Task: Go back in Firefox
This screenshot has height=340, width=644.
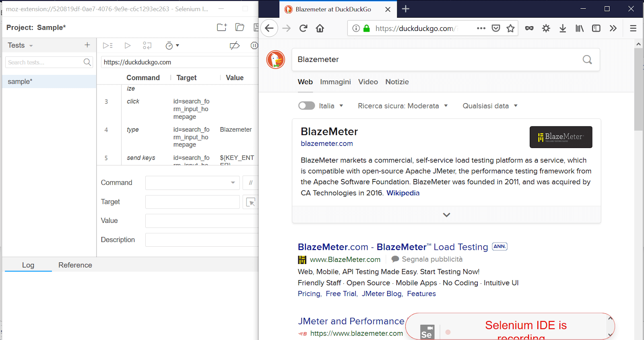Action: [x=269, y=28]
